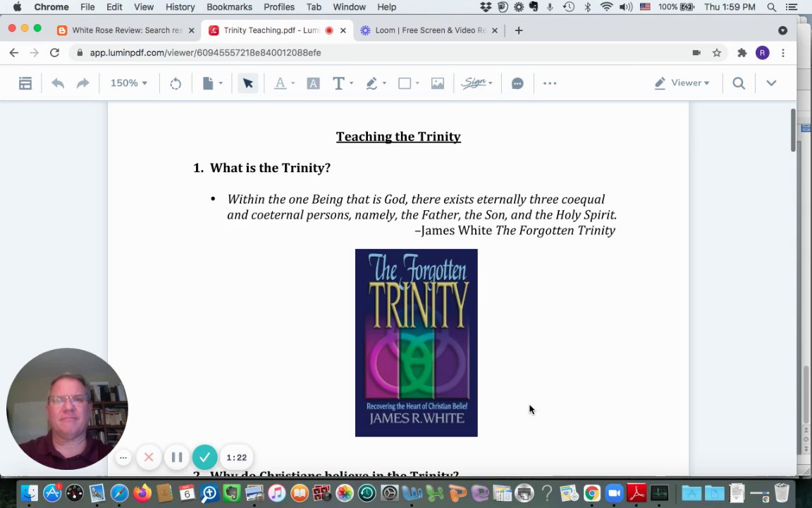Screen dimensions: 812x508
Task: Open Firefox from the Dock
Action: (142, 493)
